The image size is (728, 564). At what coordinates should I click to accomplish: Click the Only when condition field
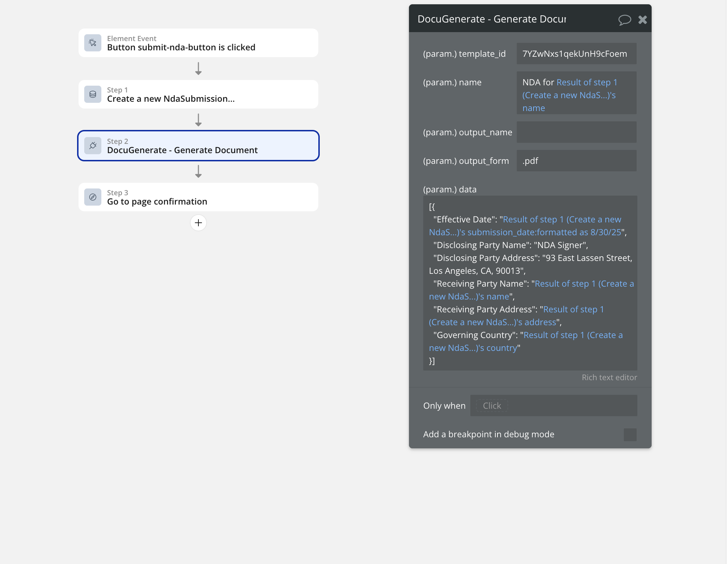tap(553, 406)
